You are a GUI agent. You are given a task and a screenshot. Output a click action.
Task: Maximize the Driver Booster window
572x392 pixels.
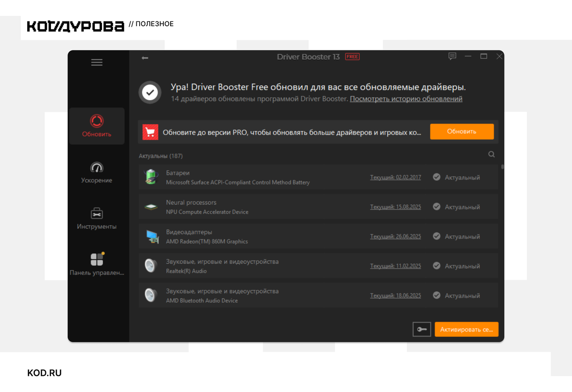484,56
